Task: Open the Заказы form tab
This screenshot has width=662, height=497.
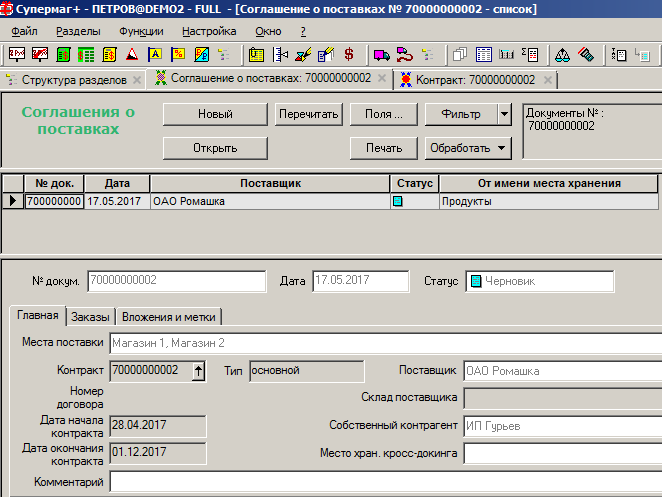Action: [x=90, y=317]
